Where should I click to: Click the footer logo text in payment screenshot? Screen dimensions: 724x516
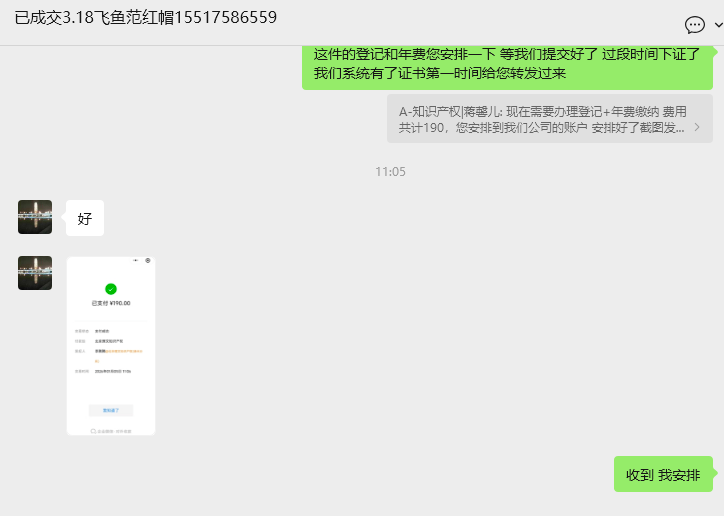[x=111, y=431]
